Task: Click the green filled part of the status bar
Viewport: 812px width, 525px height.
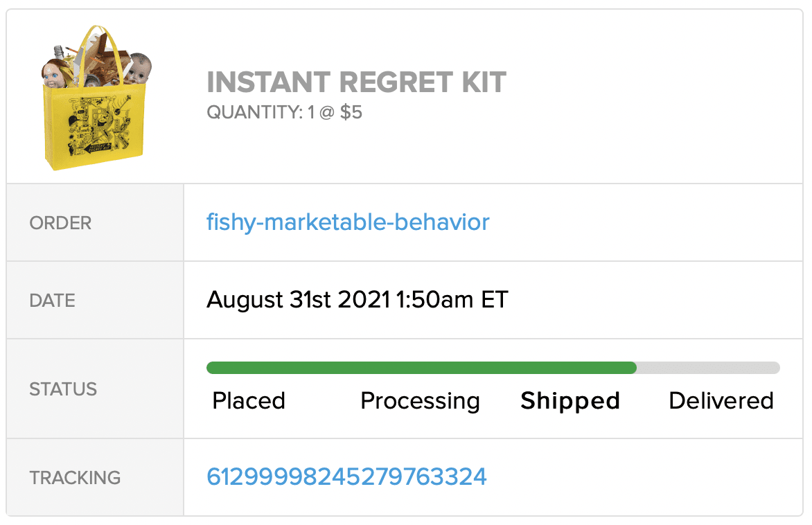Action: point(421,368)
